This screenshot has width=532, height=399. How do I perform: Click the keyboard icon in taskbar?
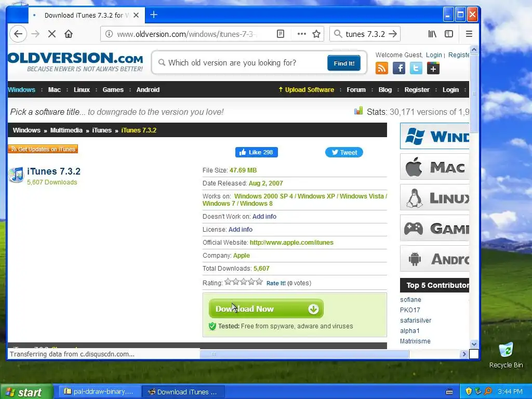click(x=449, y=392)
